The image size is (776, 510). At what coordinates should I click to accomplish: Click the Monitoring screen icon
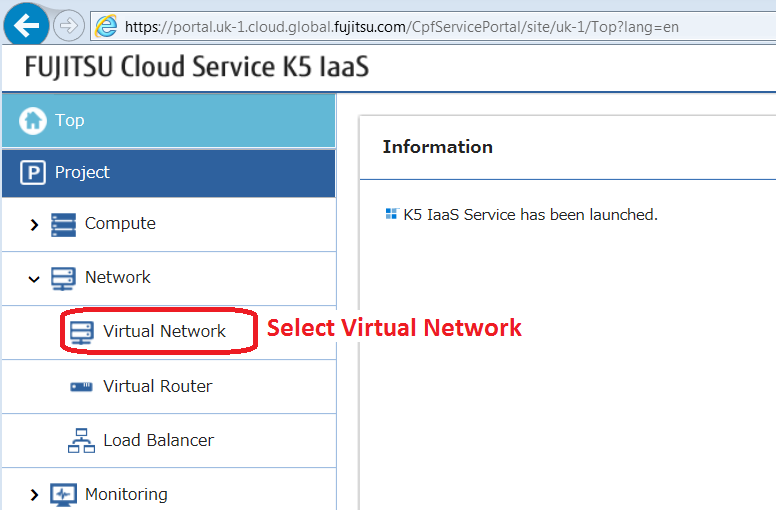click(63, 495)
